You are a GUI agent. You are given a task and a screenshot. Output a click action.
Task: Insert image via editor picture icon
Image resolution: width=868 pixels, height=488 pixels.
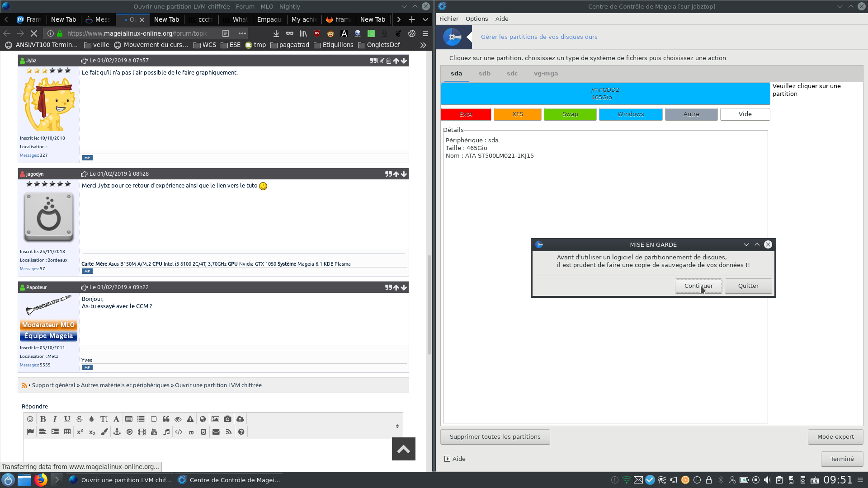(215, 419)
